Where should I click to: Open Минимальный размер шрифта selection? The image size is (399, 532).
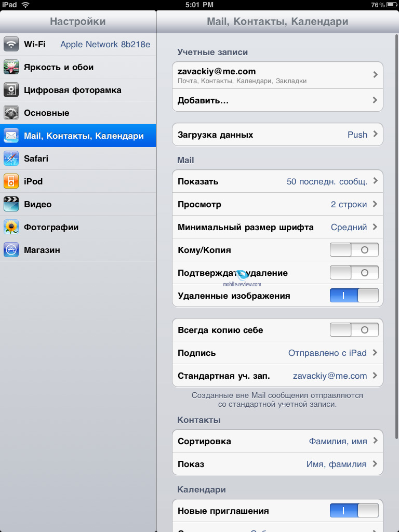tap(277, 227)
